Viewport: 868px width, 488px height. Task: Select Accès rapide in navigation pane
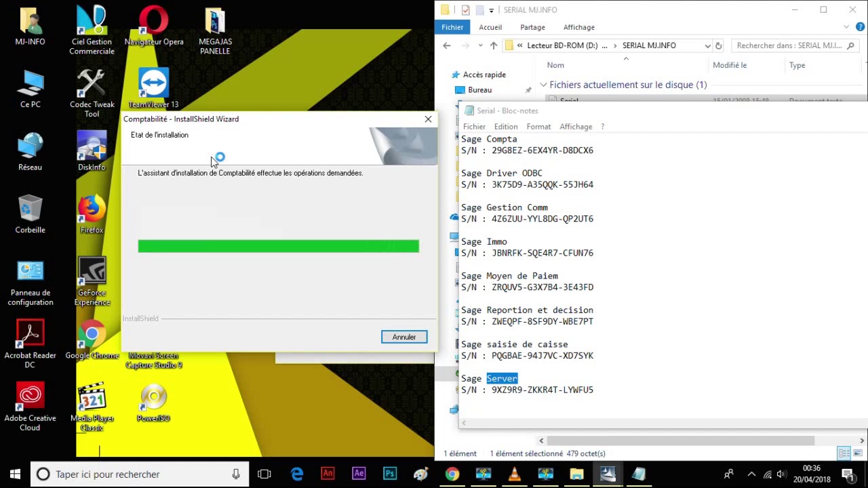(x=484, y=75)
